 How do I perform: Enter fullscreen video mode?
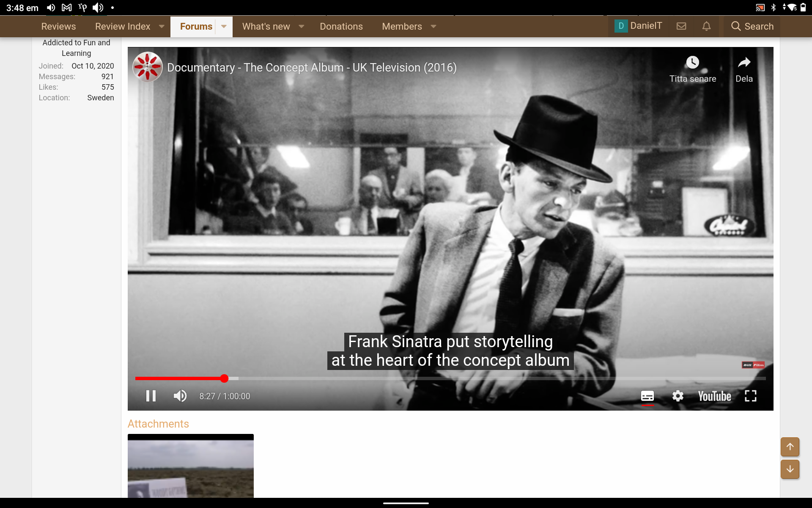click(751, 396)
